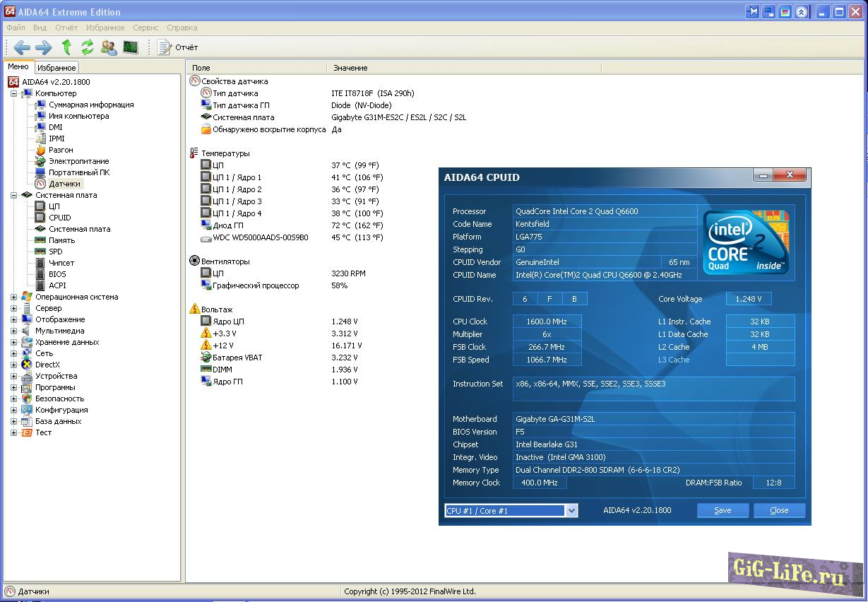Click the double-chevron roll-up title bar icon

pyautogui.click(x=801, y=12)
